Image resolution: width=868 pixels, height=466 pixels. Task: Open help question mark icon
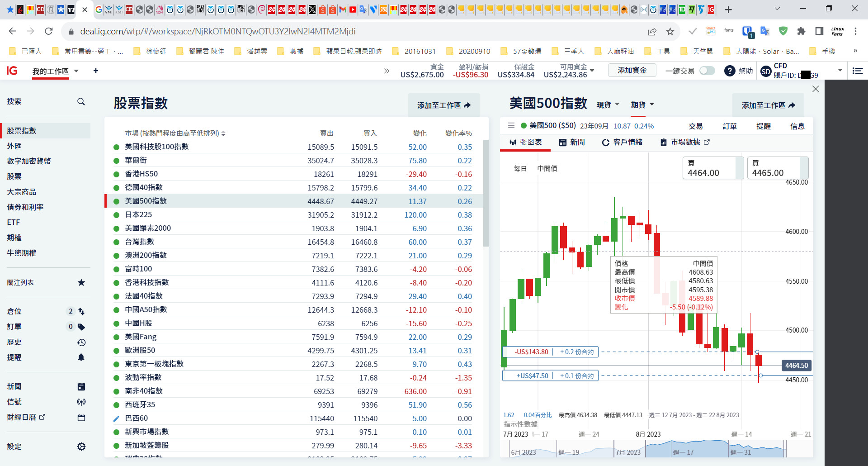tap(730, 71)
